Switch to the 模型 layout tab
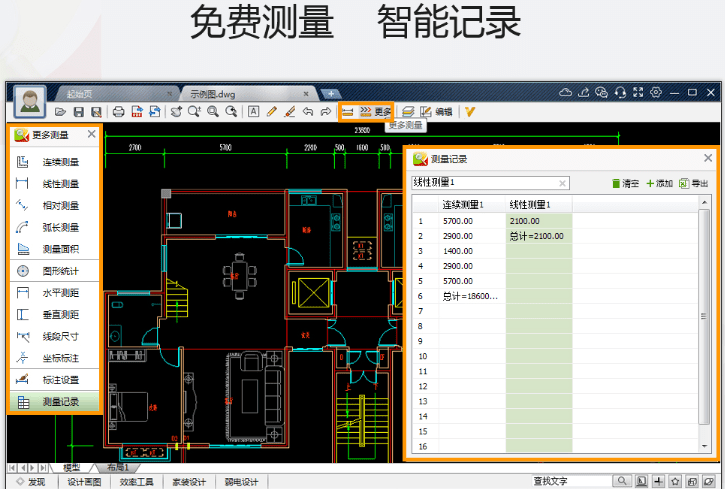 click(x=72, y=467)
